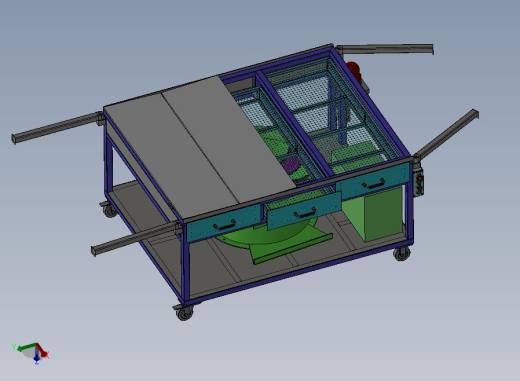Select the second grey tabletop panel
Screen dimensions: 520x381
pos(229,138)
